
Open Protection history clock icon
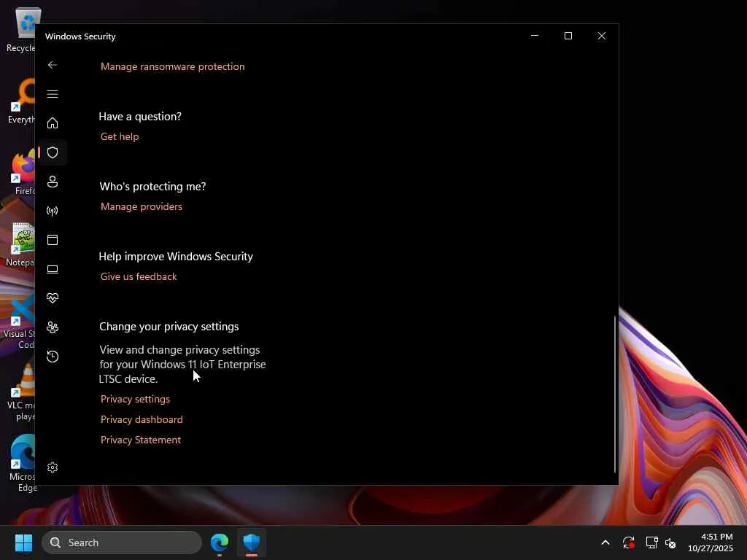point(53,356)
